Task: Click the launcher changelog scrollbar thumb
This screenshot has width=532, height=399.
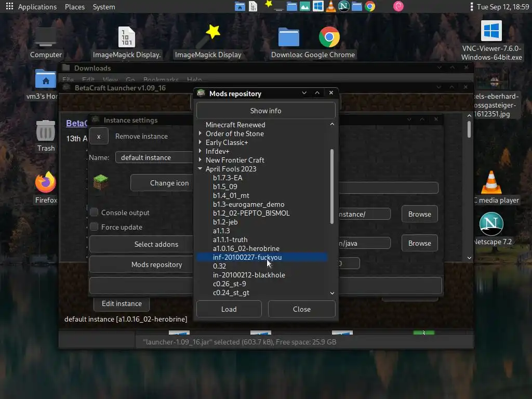Action: click(469, 129)
